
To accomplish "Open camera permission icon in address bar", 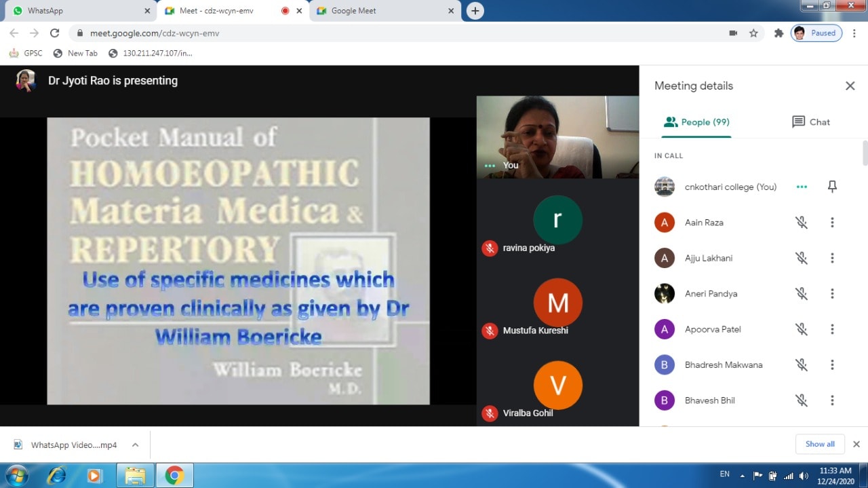I will point(733,33).
